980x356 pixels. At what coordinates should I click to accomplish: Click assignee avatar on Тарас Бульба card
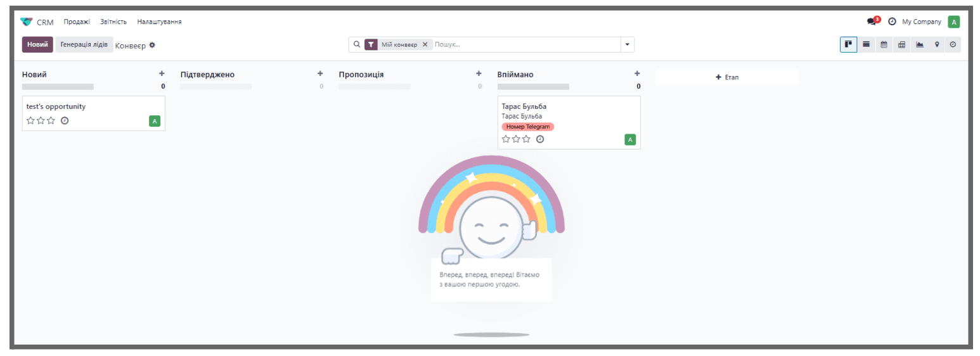click(630, 139)
